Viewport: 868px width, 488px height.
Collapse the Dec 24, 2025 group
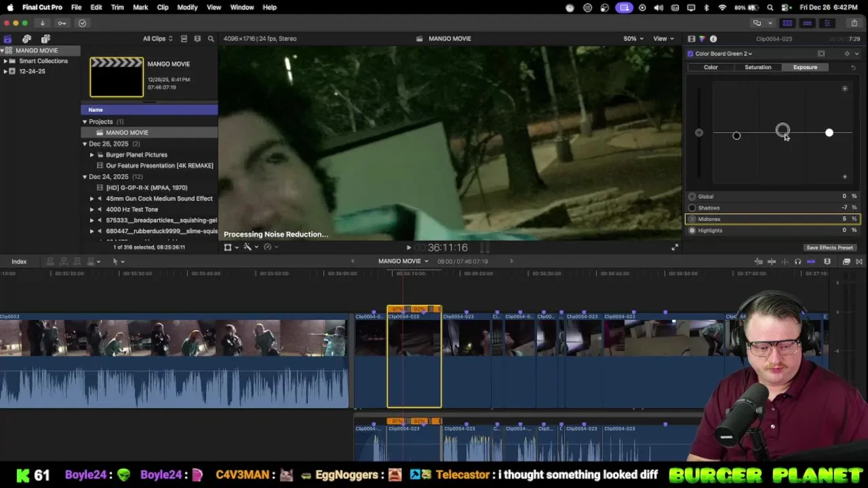coord(85,177)
